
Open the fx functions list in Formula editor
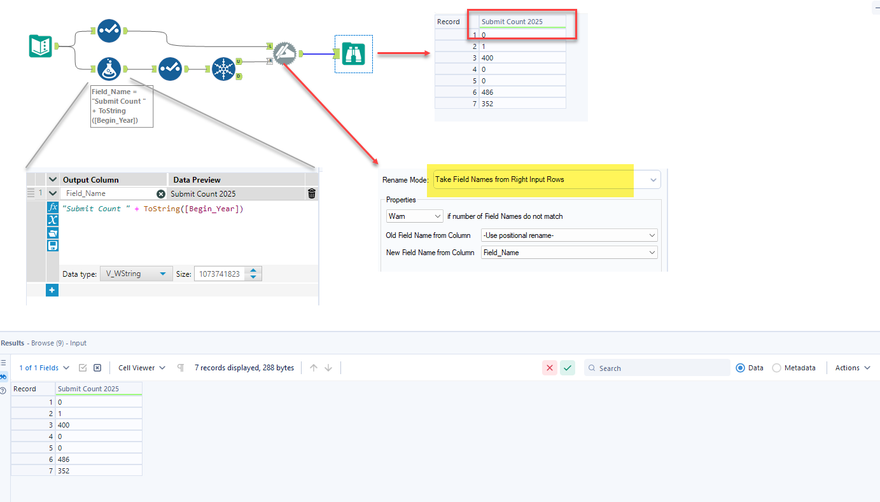pos(52,207)
